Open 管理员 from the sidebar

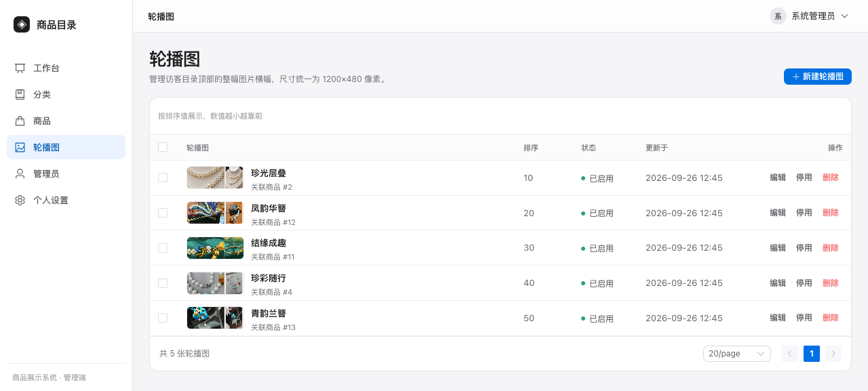tap(66, 174)
